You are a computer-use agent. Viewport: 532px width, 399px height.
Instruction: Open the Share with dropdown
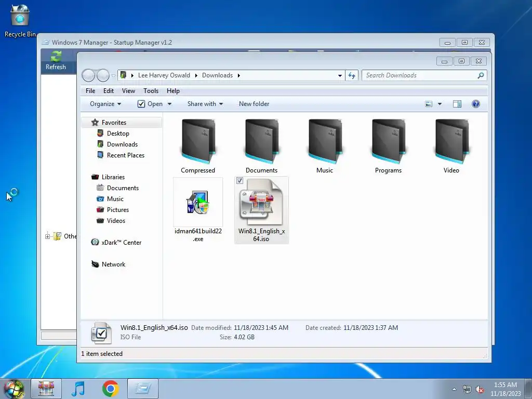click(205, 104)
